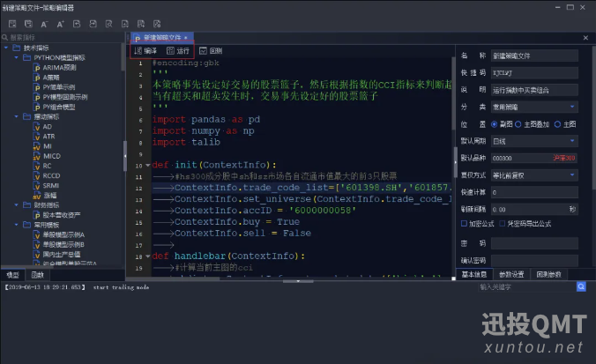Viewport: 596px width, 364px height.
Task: Select the MICD indicator in the tree
Action: point(51,156)
